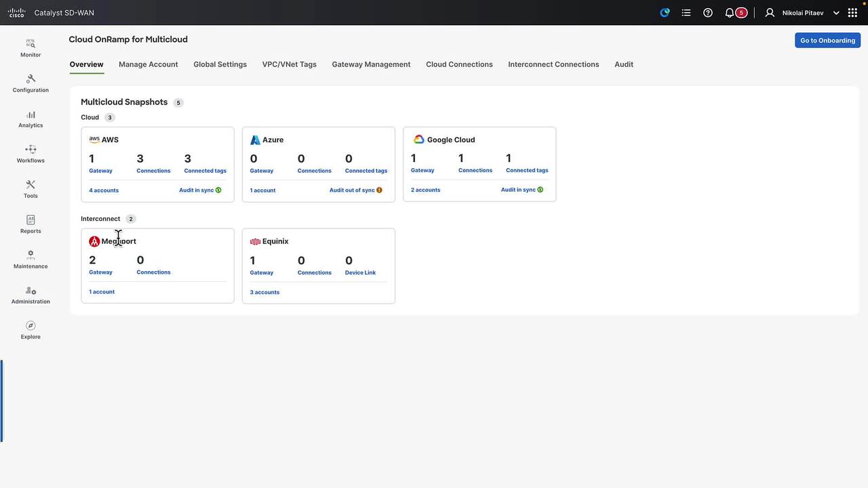Click the notification count badge 5
The image size is (868, 488).
741,12
